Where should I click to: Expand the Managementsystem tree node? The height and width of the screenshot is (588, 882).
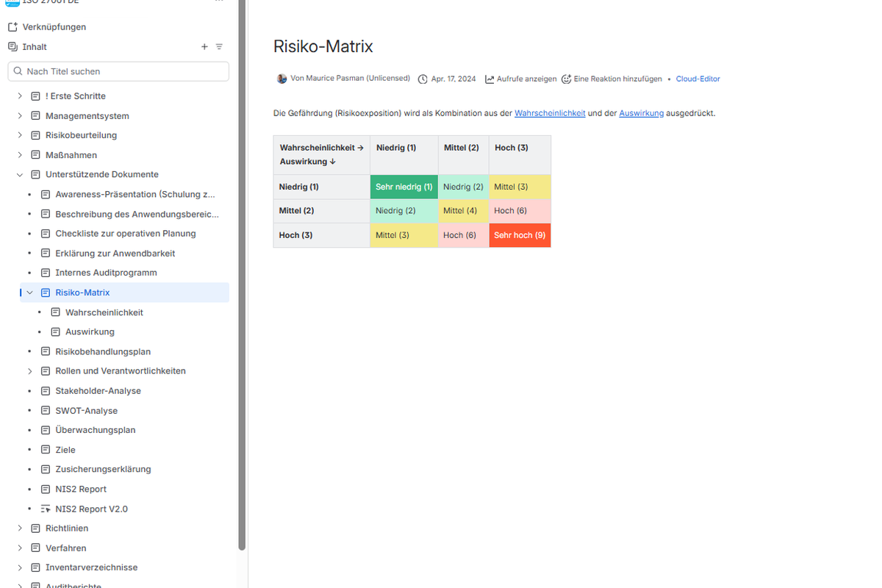pos(20,116)
